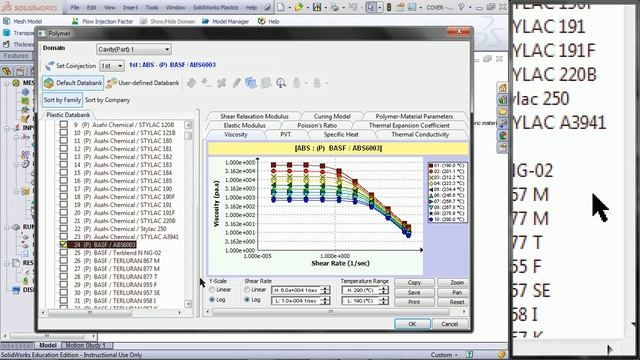Click material list vertical scrollbar
The image size is (640, 360).
(188, 214)
